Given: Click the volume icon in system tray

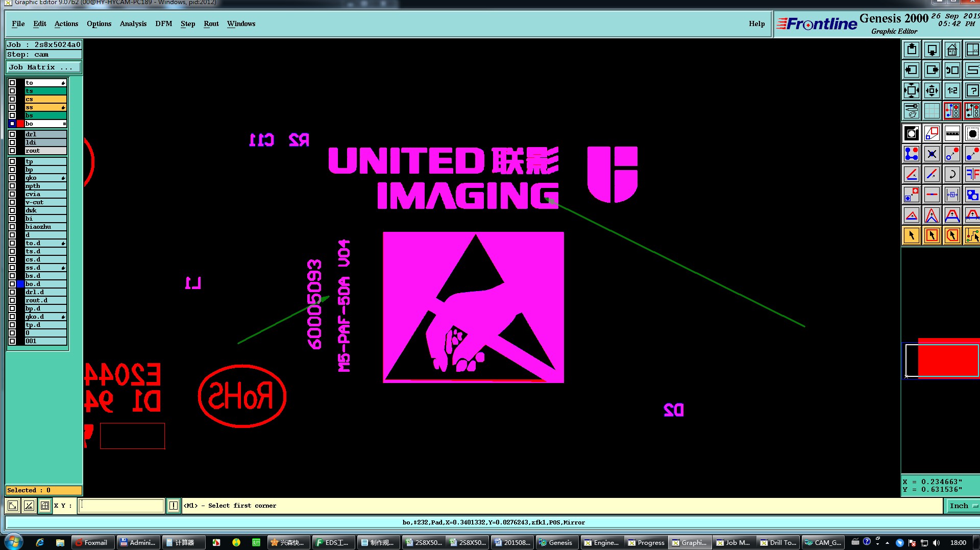Looking at the screenshot, I should 936,542.
